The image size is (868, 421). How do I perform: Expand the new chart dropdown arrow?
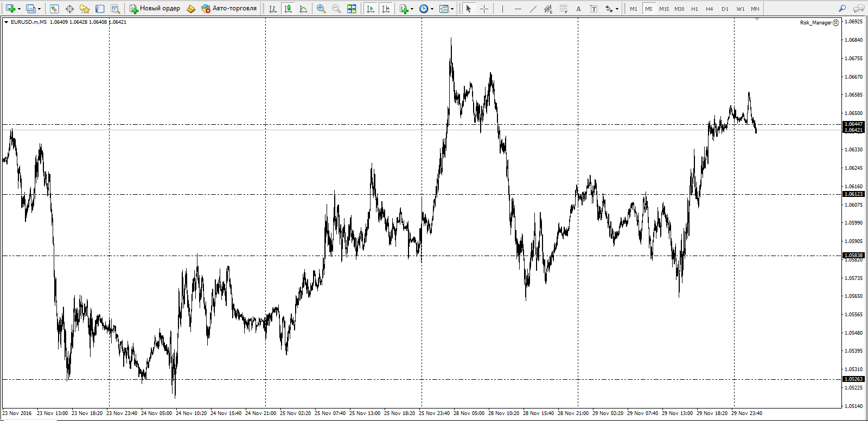19,9
